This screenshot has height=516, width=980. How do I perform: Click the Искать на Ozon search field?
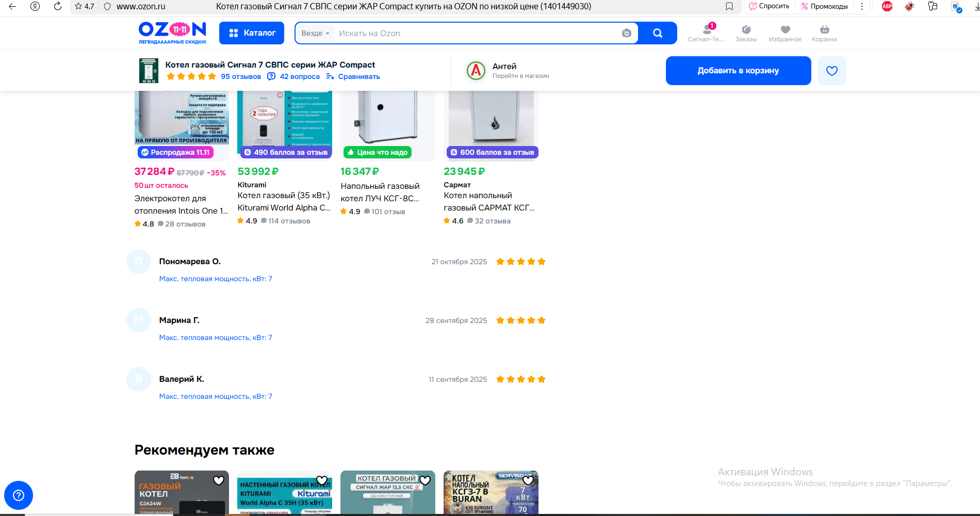(x=475, y=33)
